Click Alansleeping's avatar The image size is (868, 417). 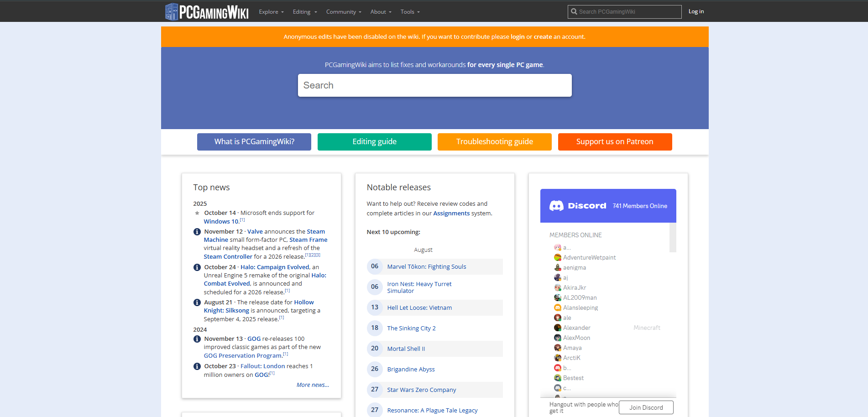(558, 308)
